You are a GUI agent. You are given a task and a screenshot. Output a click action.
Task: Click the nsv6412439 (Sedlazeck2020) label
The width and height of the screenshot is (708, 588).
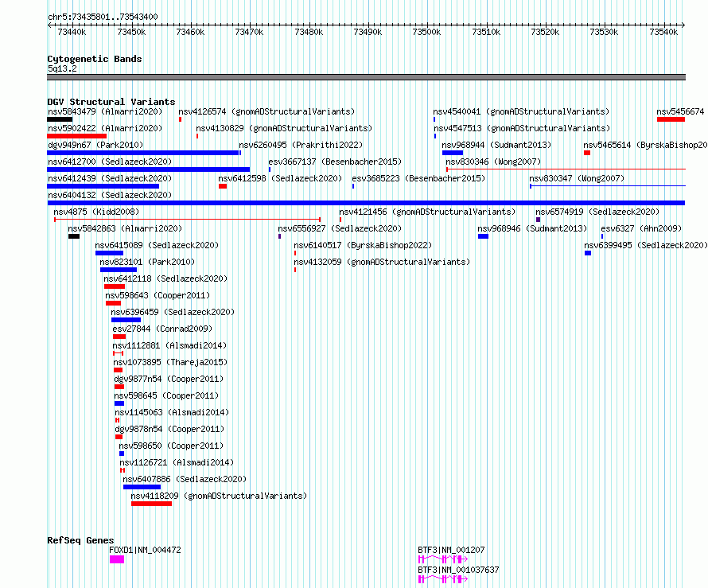click(110, 178)
